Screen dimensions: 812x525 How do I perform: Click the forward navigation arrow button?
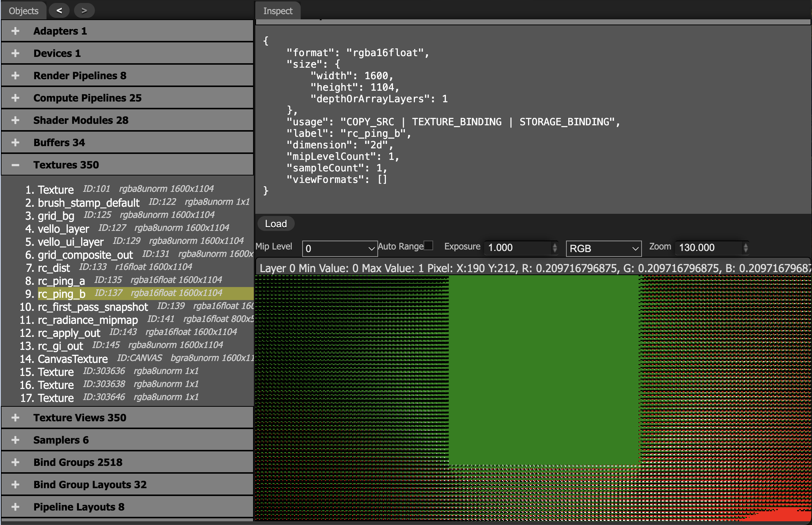point(84,10)
